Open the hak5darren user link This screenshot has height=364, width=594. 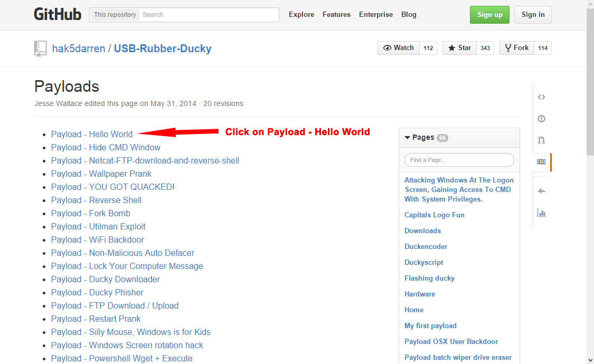tap(79, 49)
